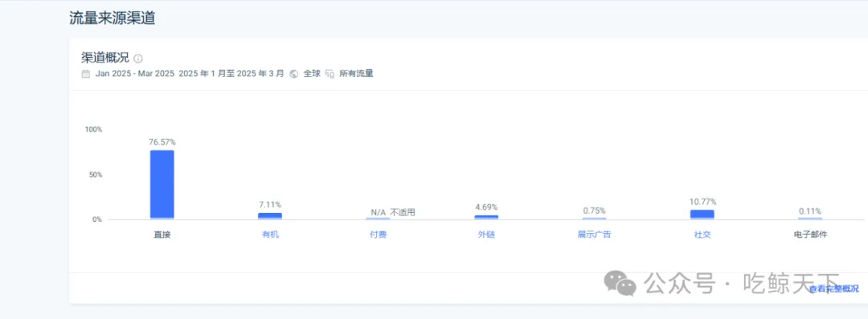Click the traffic icon beside 所有流量

330,74
